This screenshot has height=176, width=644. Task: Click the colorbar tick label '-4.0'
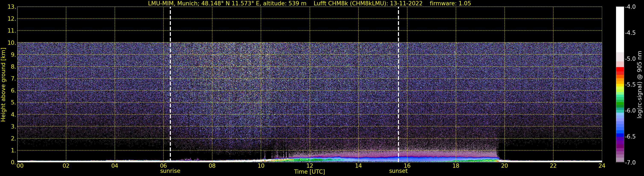pyautogui.click(x=630, y=7)
